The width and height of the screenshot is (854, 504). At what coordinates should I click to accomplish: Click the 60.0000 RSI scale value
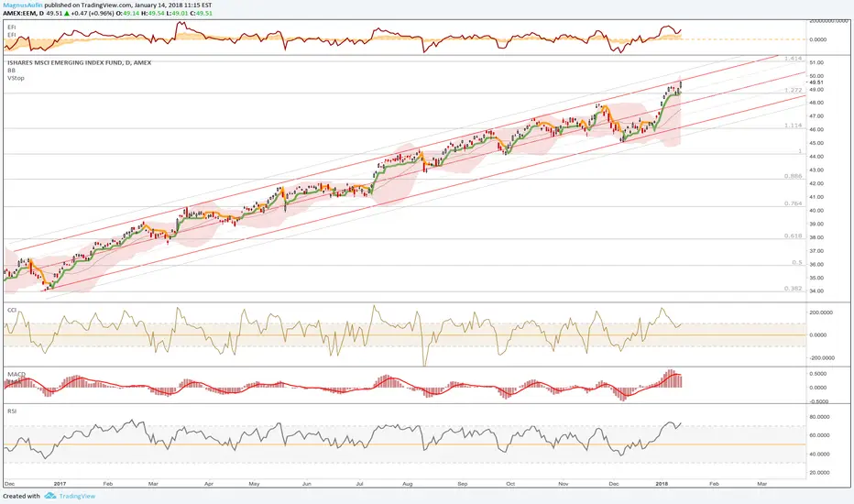click(820, 435)
